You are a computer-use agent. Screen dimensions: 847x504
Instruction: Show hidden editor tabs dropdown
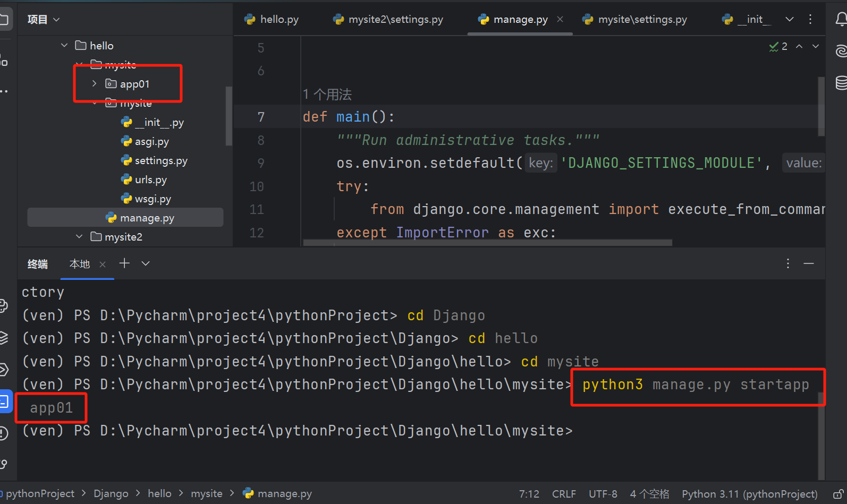click(x=790, y=20)
